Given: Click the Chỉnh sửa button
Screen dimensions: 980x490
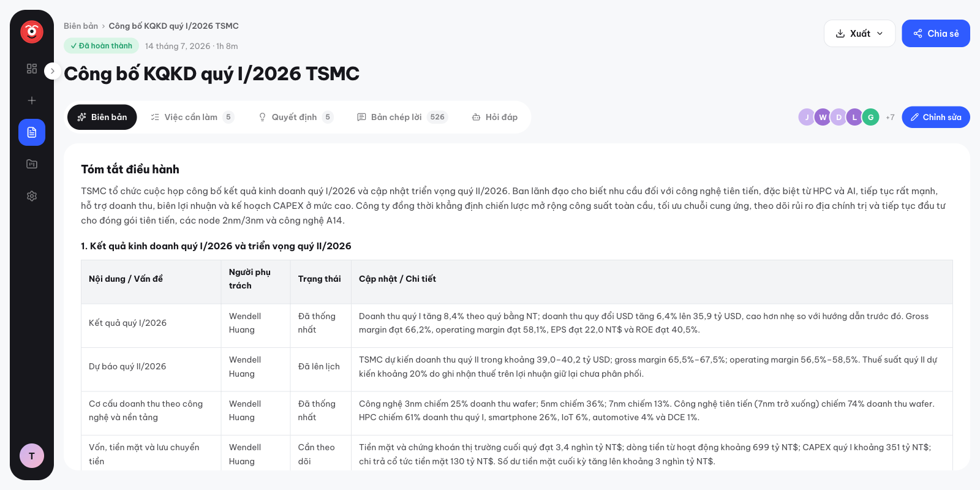Looking at the screenshot, I should [936, 117].
